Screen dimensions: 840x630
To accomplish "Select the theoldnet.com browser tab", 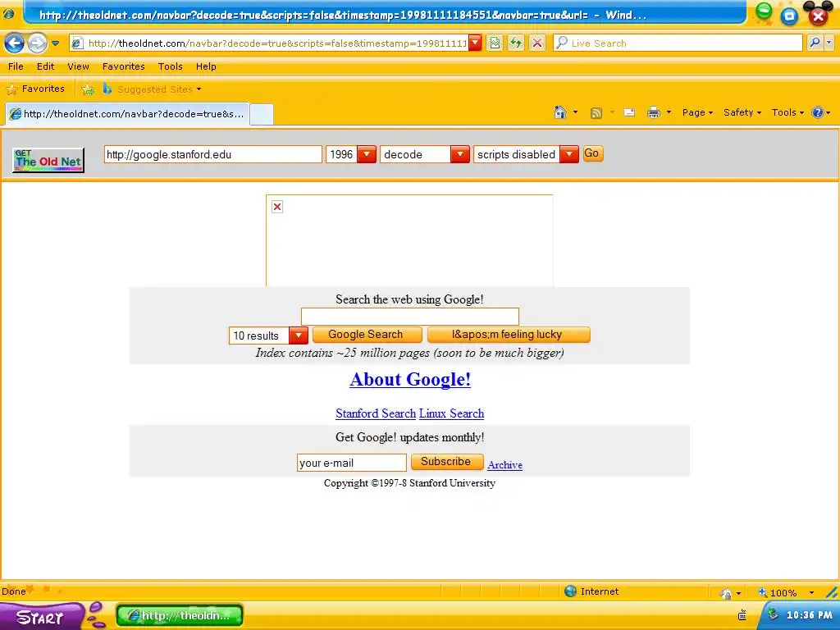I will click(127, 113).
